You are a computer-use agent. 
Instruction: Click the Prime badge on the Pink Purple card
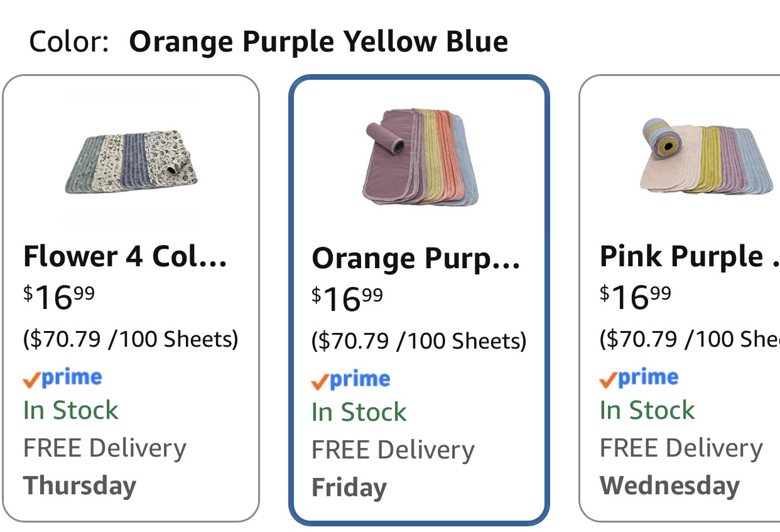(639, 377)
